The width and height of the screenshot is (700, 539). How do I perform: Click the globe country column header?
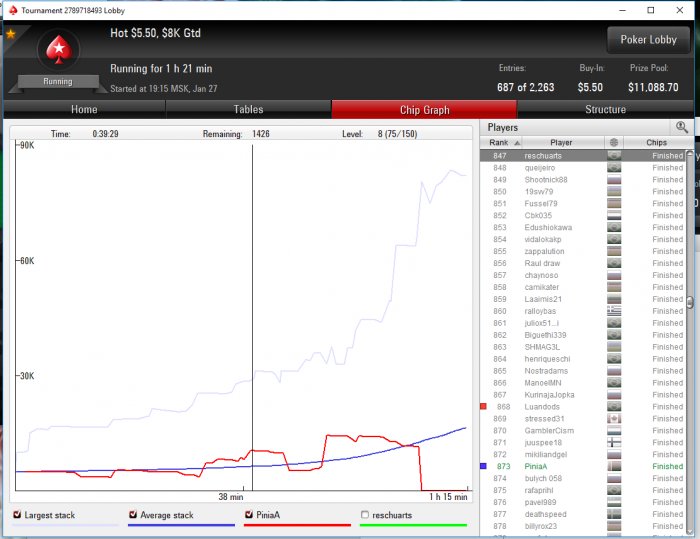(614, 142)
